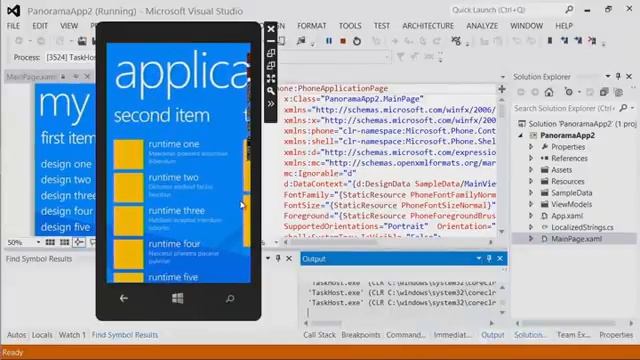
Task: Stop debugging with the red square icon
Action: [343, 41]
